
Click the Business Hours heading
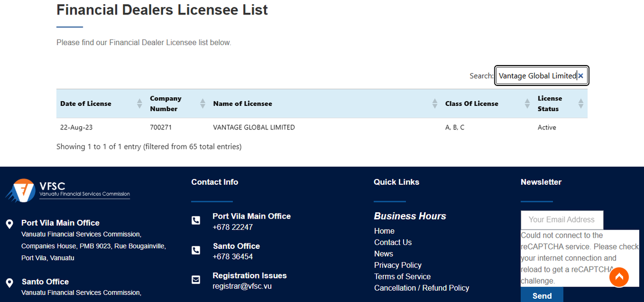410,216
